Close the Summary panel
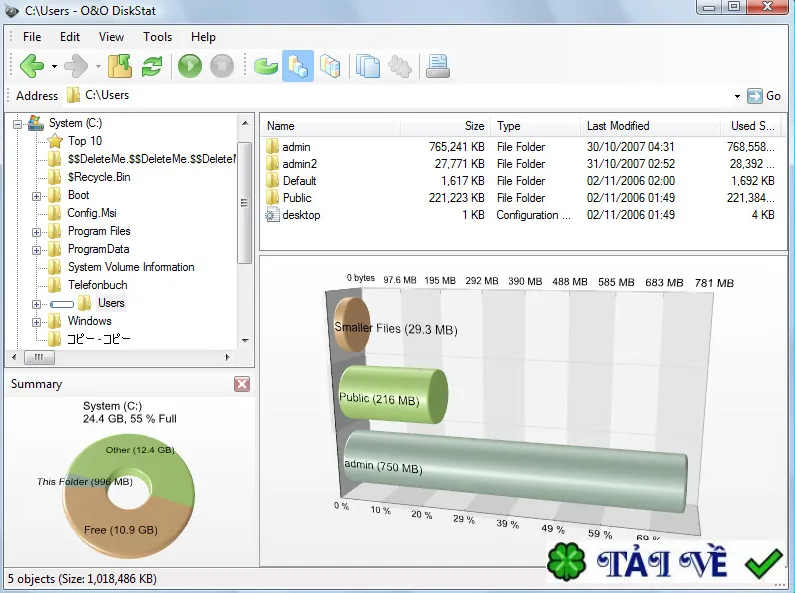Image resolution: width=795 pixels, height=593 pixels. pos(242,384)
